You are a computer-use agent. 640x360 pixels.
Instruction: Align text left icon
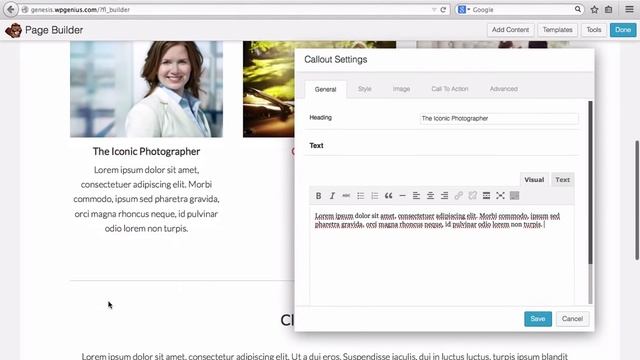(416, 196)
